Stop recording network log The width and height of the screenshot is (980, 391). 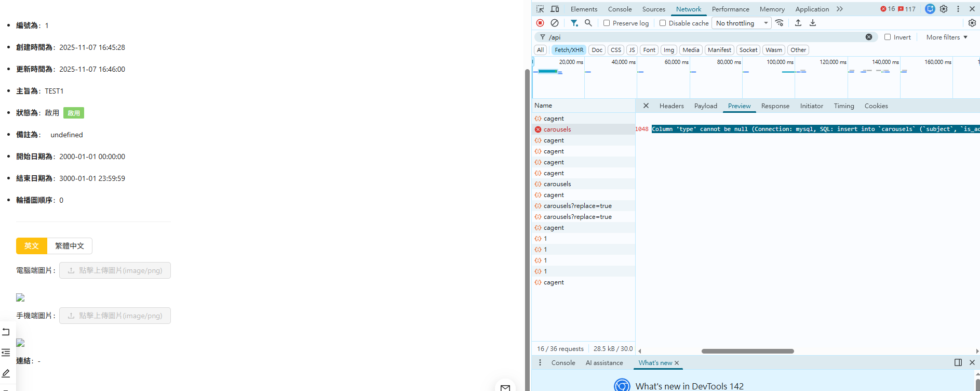coord(540,23)
